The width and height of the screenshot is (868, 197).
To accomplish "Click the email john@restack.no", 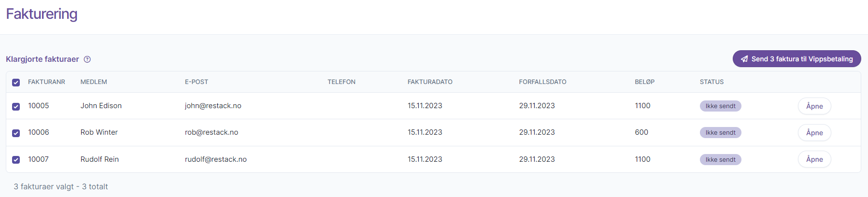I will point(213,106).
